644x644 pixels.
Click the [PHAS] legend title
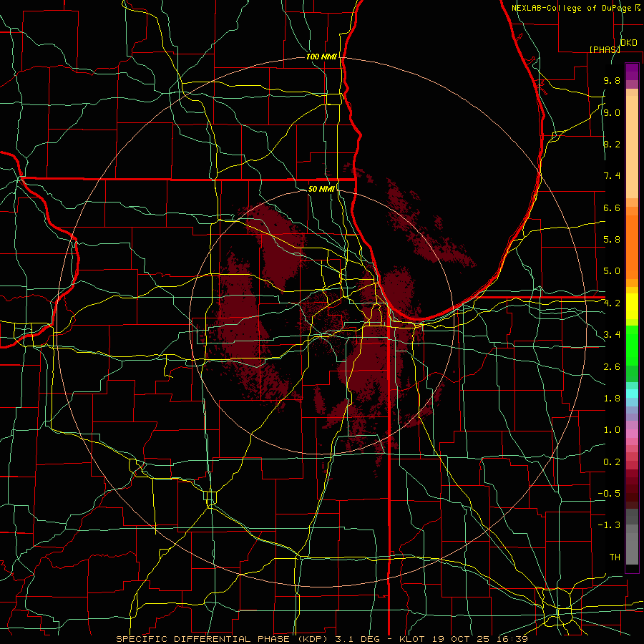[x=605, y=49]
